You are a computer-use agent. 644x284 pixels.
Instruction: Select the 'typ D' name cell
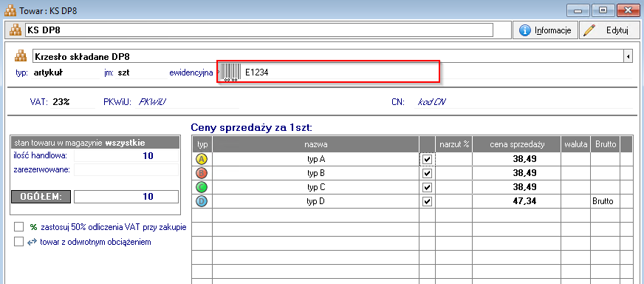tap(315, 202)
